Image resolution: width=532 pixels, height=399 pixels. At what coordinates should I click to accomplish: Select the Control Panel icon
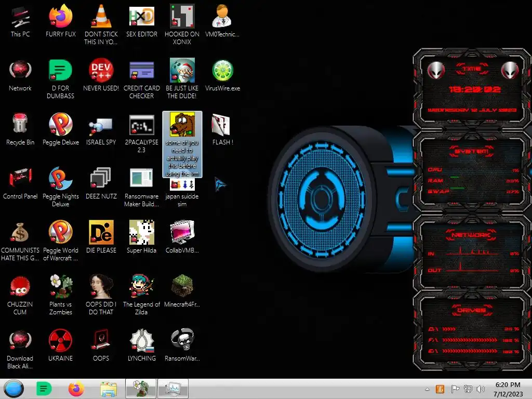point(20,178)
